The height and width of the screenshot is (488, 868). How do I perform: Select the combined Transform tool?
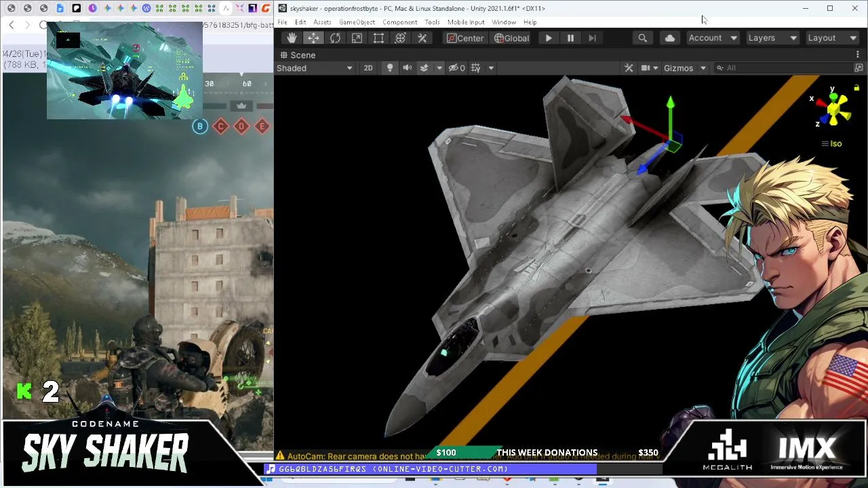(x=400, y=38)
